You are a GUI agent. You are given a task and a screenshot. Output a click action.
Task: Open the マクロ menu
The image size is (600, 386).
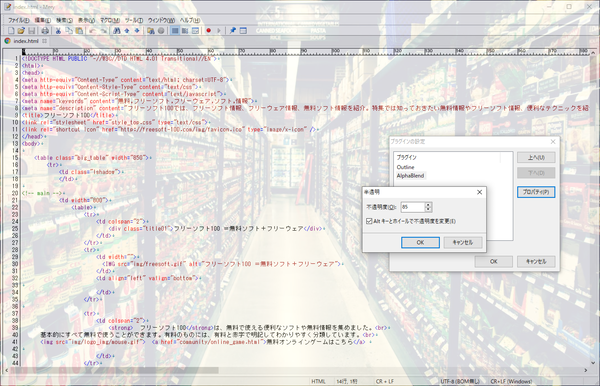point(110,20)
